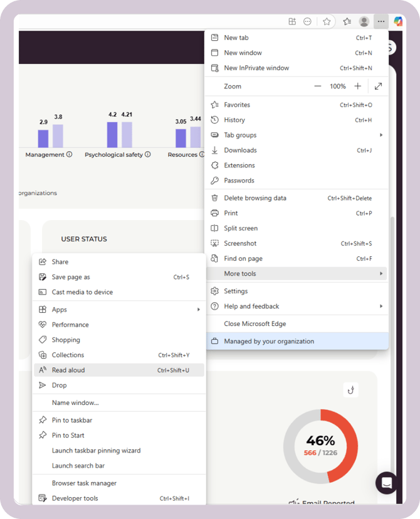Click the Copilot icon in the toolbar
The height and width of the screenshot is (519, 420).
398,21
